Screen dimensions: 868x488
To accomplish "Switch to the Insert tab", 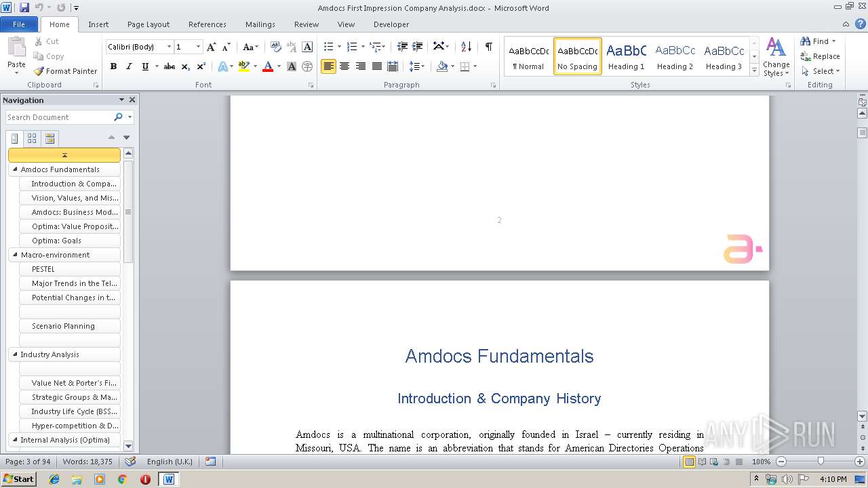I will point(98,24).
